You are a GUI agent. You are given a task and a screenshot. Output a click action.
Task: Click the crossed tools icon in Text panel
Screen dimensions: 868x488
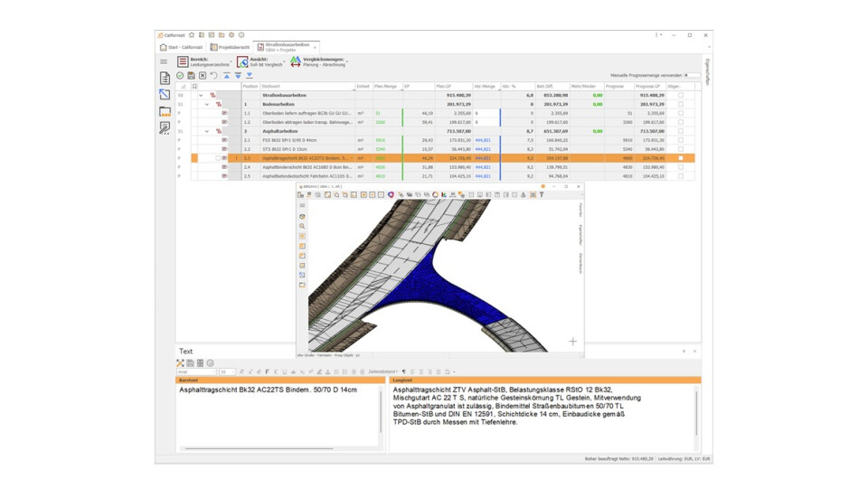point(180,363)
